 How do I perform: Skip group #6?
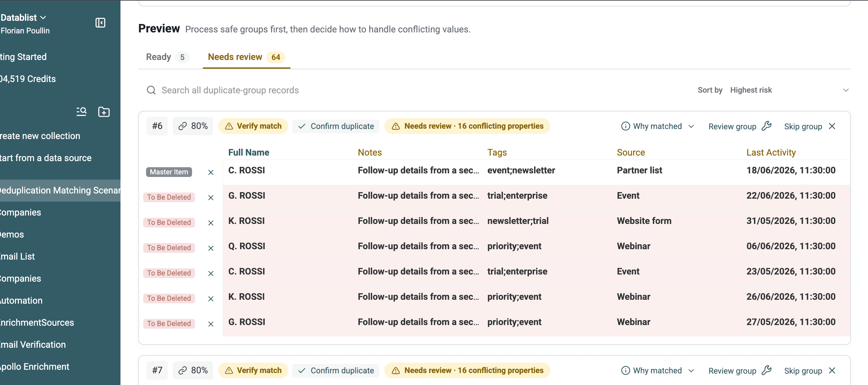[810, 126]
